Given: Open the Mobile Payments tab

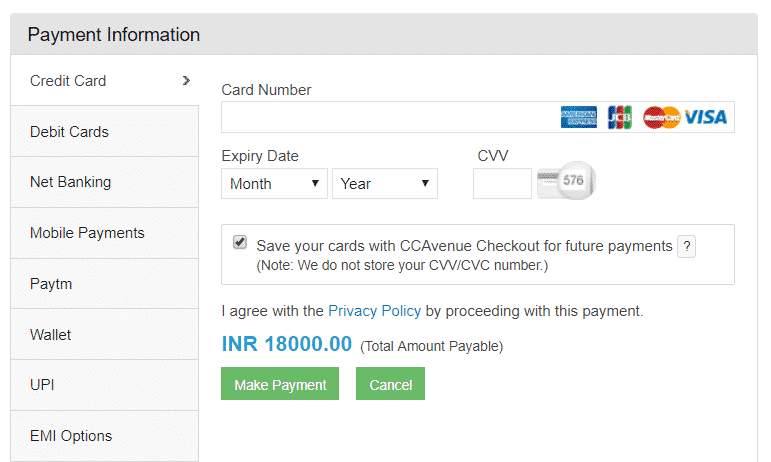Looking at the screenshot, I should pos(104,233).
